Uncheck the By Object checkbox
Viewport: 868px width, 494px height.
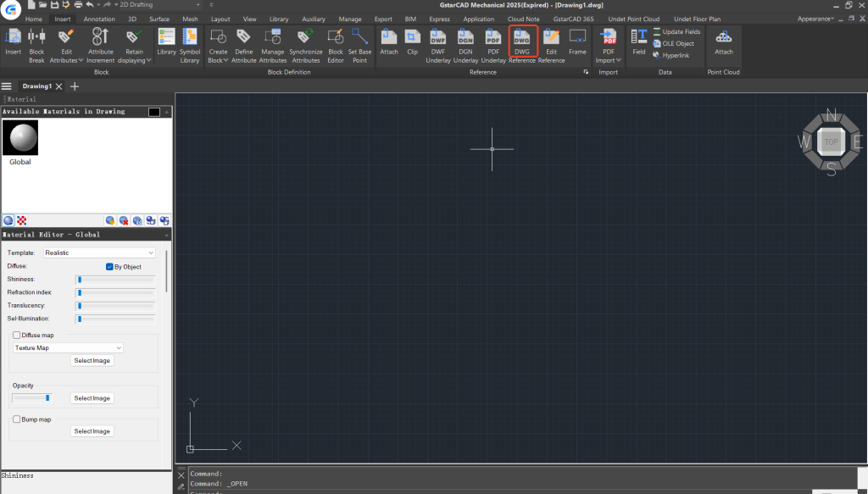pos(109,267)
